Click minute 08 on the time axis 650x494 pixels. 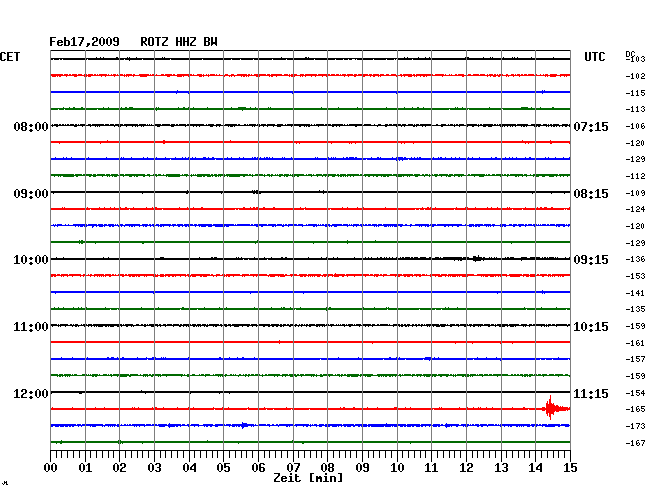click(327, 468)
